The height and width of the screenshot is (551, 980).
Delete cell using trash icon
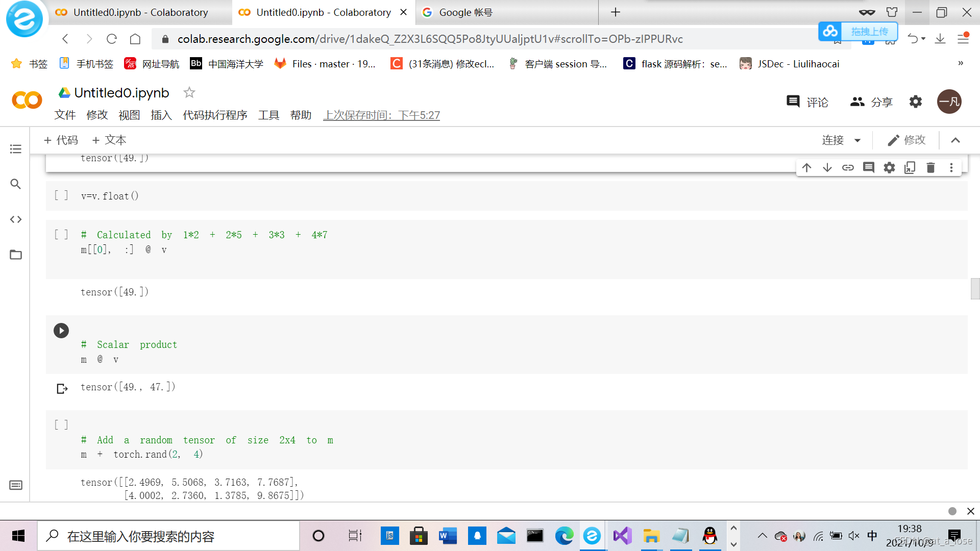930,168
